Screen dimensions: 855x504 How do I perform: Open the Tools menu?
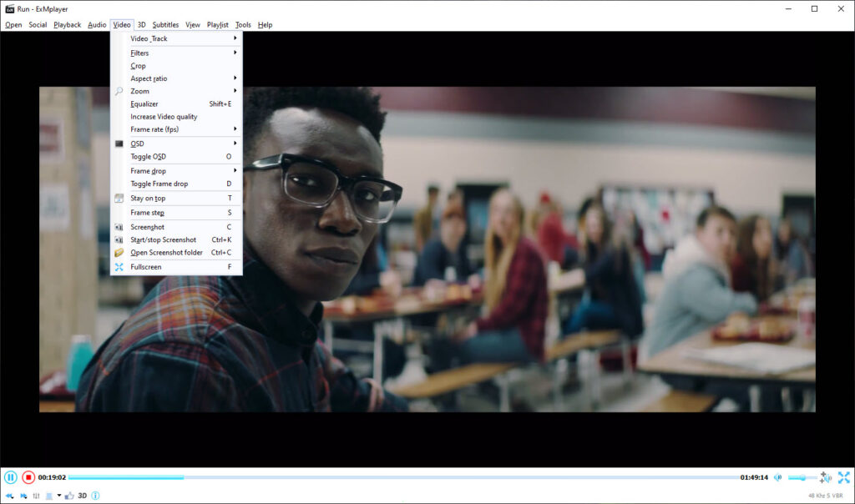tap(243, 24)
